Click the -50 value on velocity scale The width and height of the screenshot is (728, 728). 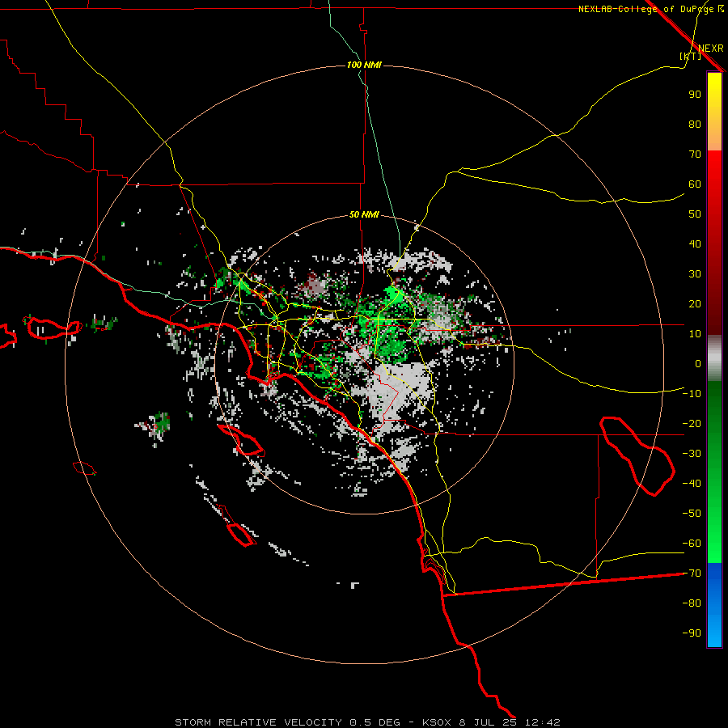pos(692,513)
